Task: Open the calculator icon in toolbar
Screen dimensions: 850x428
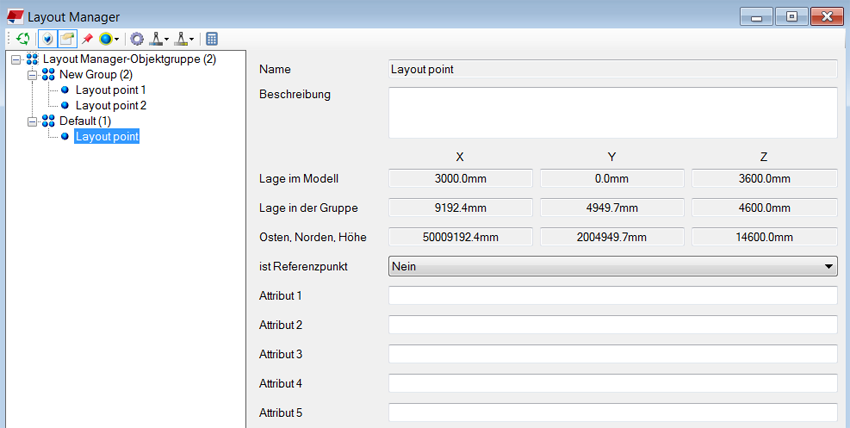Action: point(211,39)
